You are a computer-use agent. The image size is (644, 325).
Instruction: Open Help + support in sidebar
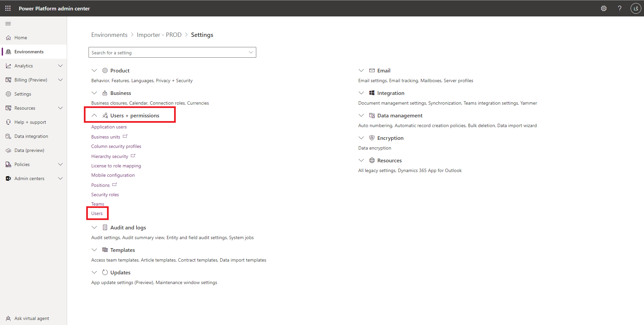(30, 122)
